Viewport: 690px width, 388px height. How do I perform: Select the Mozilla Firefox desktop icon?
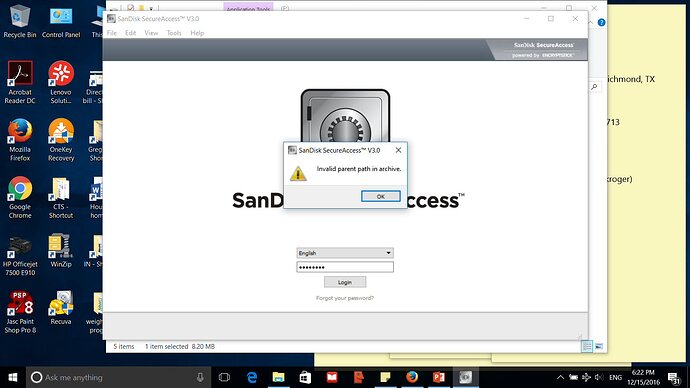click(x=20, y=140)
